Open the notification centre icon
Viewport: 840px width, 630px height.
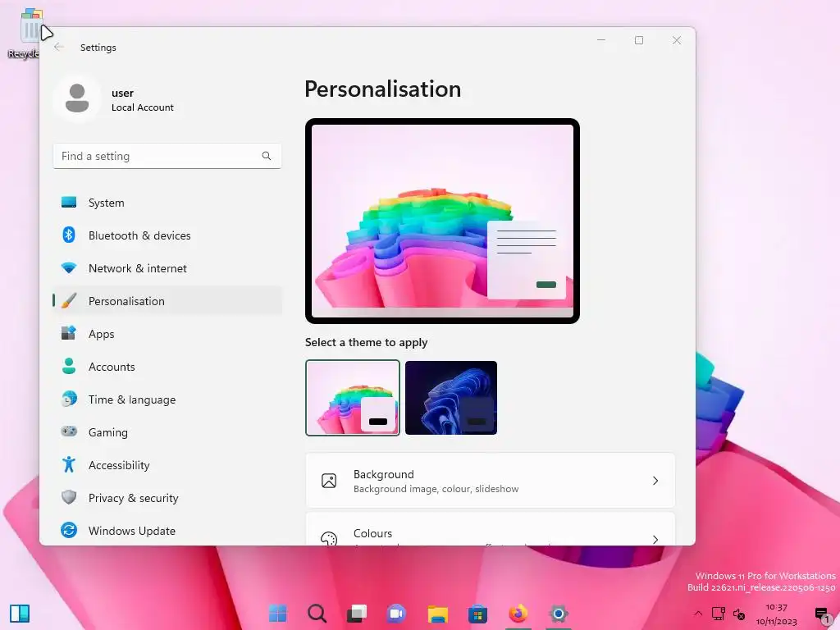click(822, 614)
